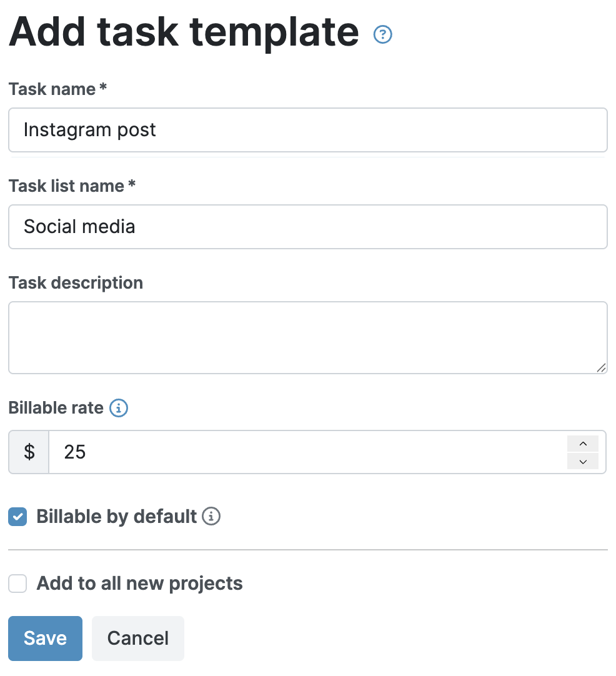Enable Add to all new projects checkbox
This screenshot has width=616, height=676.
coord(17,584)
